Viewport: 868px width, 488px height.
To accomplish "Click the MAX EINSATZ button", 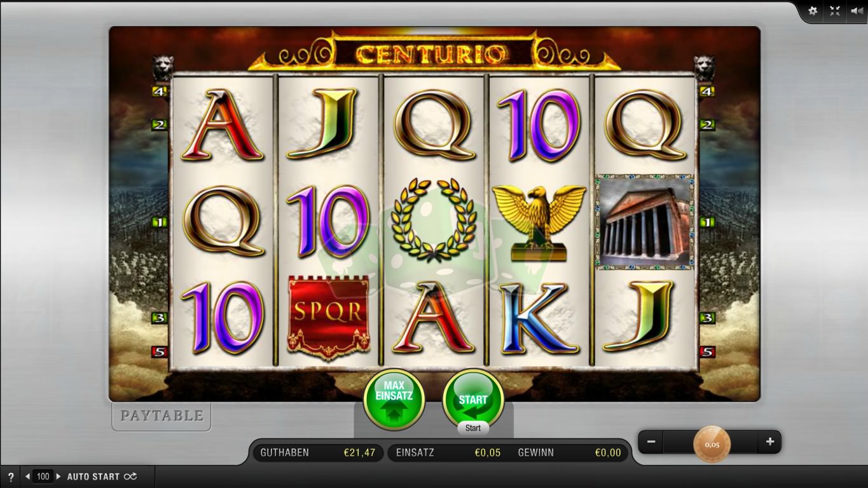I will pos(394,399).
